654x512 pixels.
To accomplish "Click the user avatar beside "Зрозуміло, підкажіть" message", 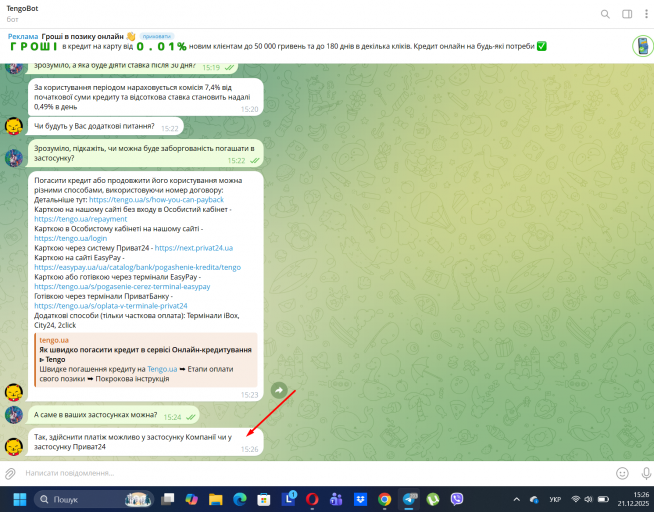I will click(x=14, y=158).
